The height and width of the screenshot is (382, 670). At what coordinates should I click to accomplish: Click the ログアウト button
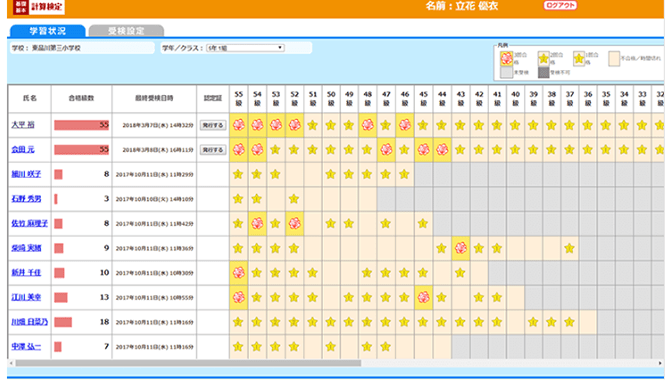[560, 6]
